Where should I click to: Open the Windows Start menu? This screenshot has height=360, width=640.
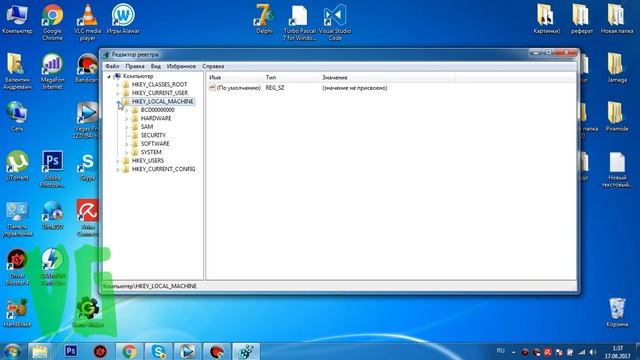pyautogui.click(x=13, y=351)
